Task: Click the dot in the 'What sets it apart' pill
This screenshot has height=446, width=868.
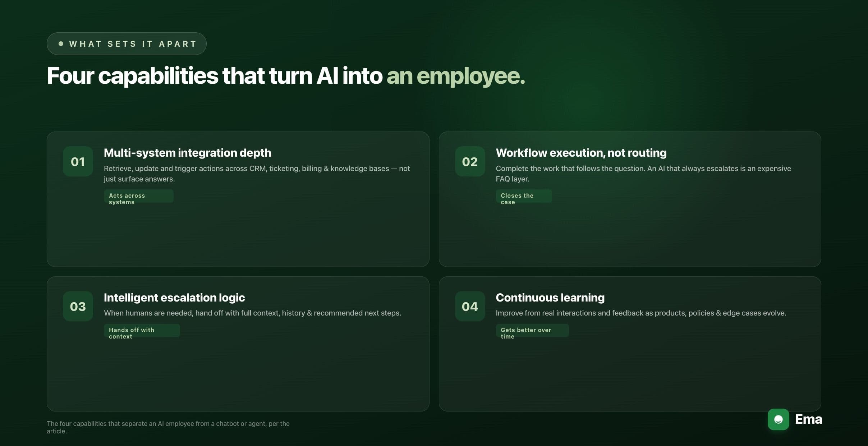Action: click(61, 44)
